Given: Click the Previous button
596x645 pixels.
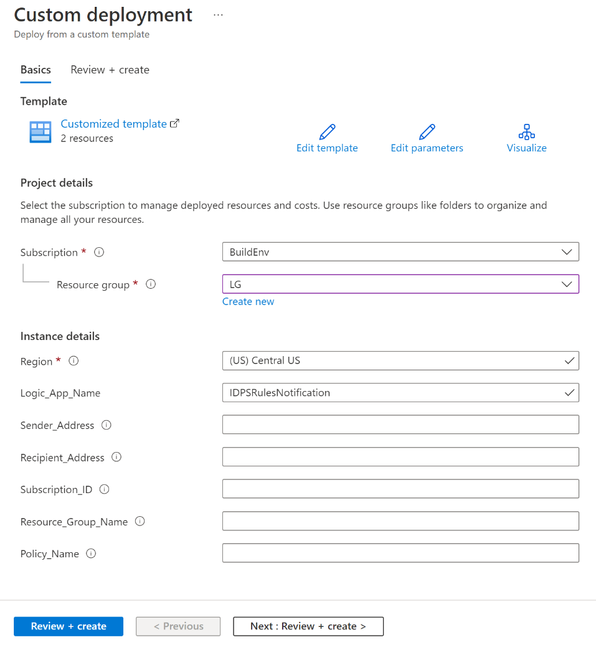Looking at the screenshot, I should coord(178,626).
